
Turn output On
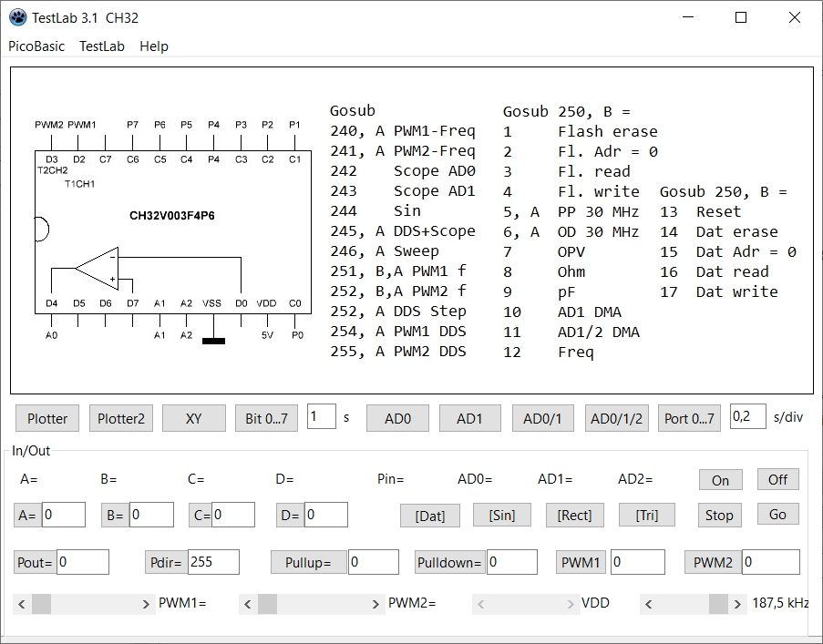click(720, 480)
